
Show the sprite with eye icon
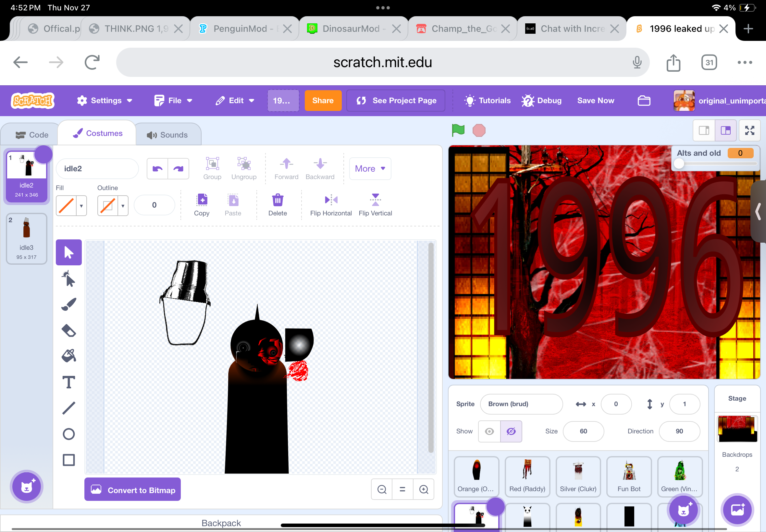(489, 431)
